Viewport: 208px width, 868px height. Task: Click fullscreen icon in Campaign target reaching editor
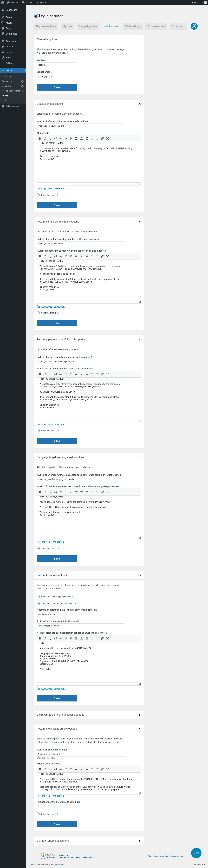(108, 492)
